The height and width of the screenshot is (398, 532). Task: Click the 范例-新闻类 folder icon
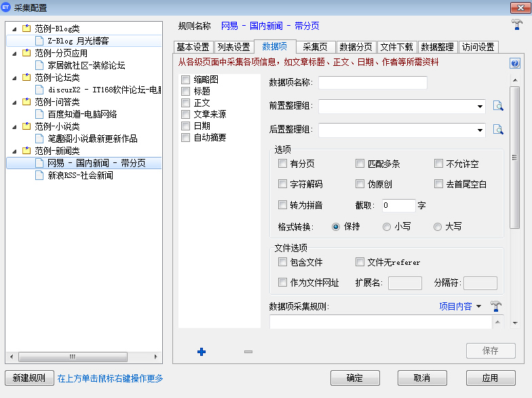[26, 151]
